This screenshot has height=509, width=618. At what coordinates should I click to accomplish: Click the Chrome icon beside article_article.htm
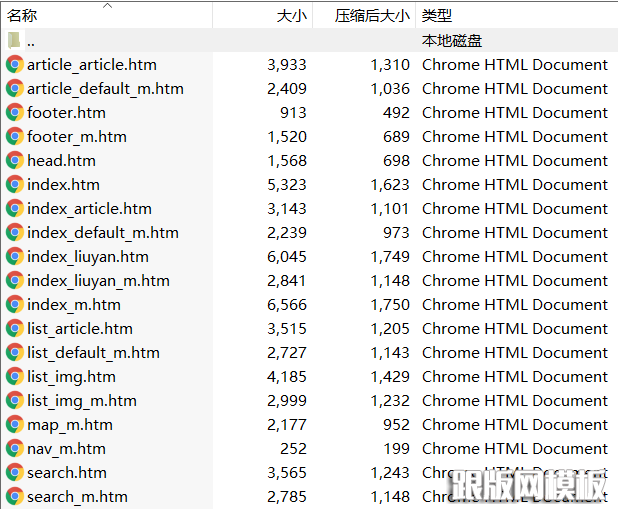click(x=15, y=65)
